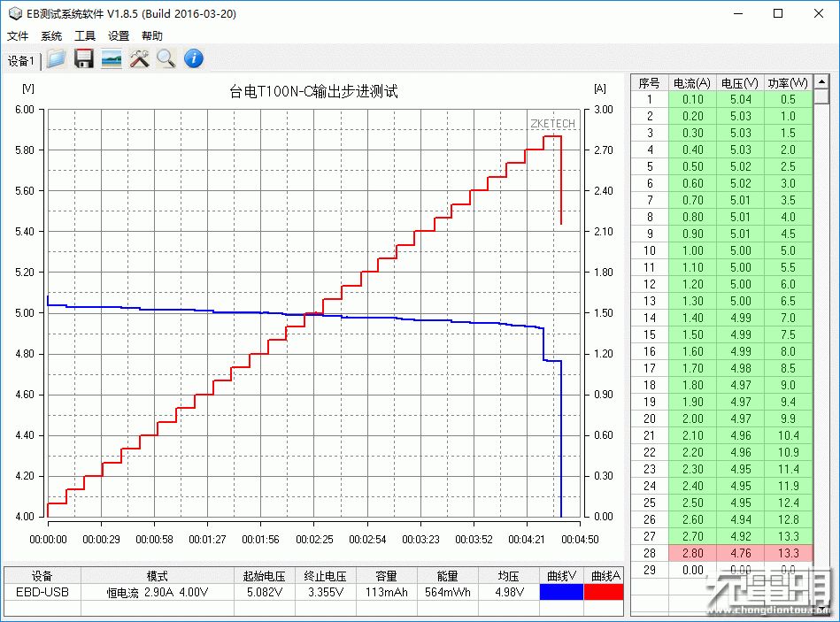Save data with the floppy disk icon
This screenshot has height=622, width=840.
[x=83, y=59]
